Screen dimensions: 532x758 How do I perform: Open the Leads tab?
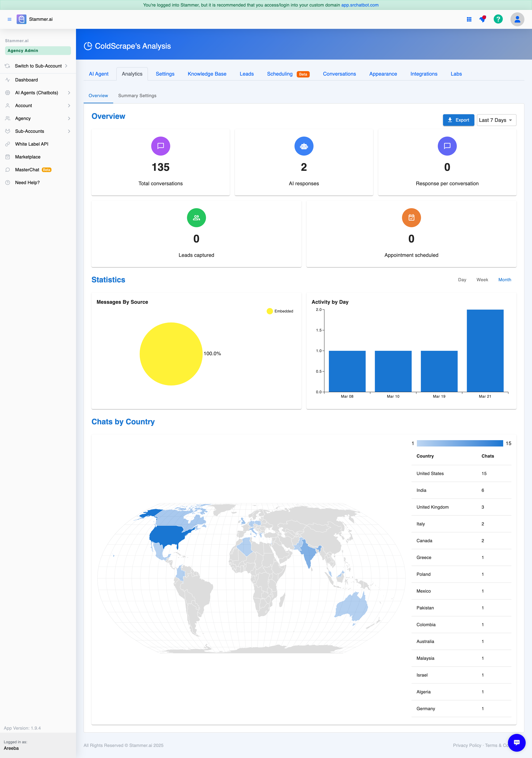pyautogui.click(x=247, y=74)
